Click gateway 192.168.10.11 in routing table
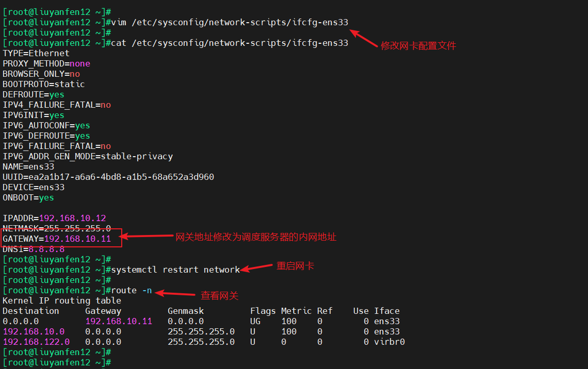The image size is (588, 369). point(119,321)
